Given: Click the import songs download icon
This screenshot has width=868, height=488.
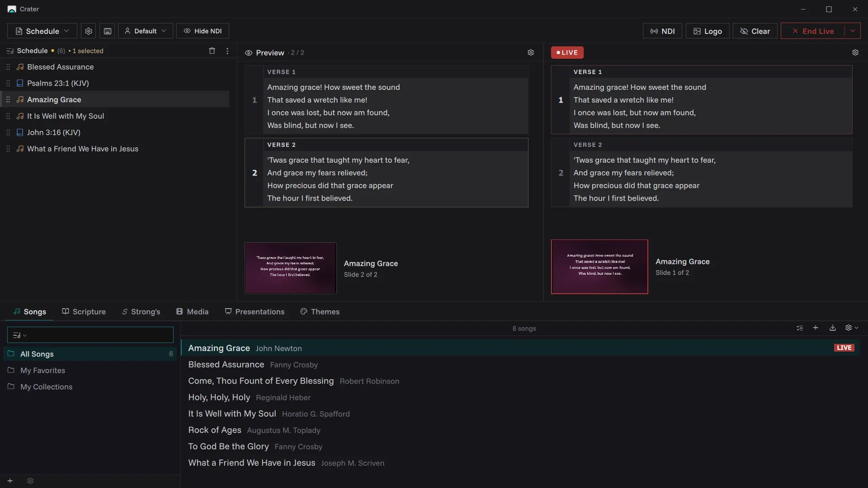Looking at the screenshot, I should (x=833, y=328).
